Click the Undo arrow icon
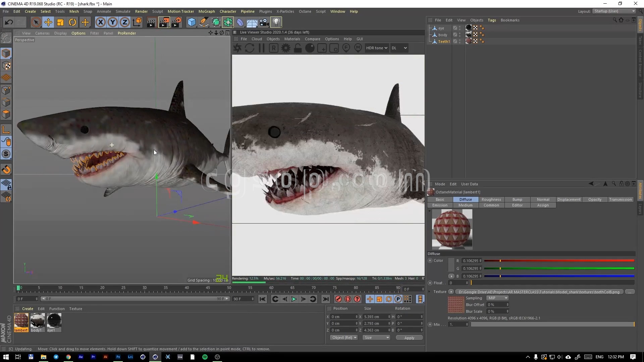Viewport: 644px width, 362px height. coord(9,22)
